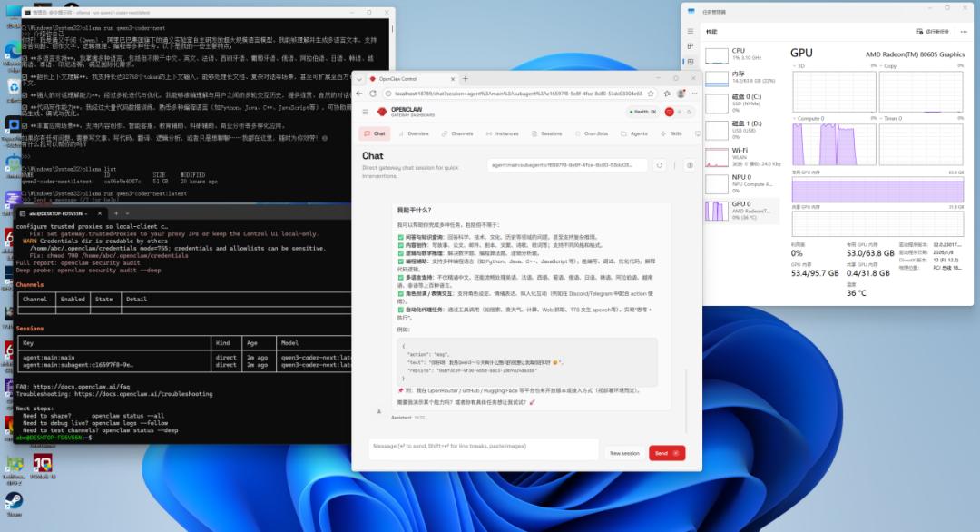
Task: Click the 36 °C GPU temperature value
Action: [x=857, y=293]
